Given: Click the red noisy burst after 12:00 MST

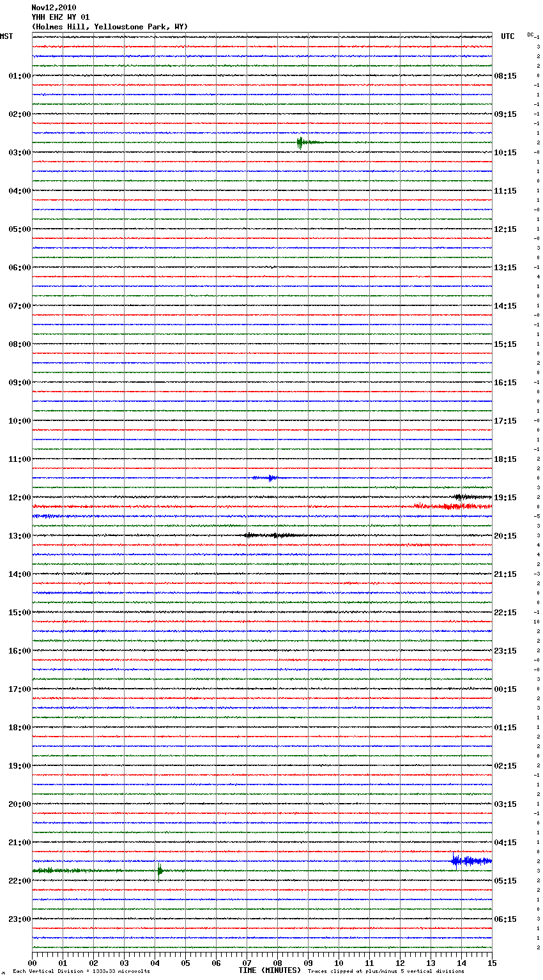Looking at the screenshot, I should tap(452, 506).
